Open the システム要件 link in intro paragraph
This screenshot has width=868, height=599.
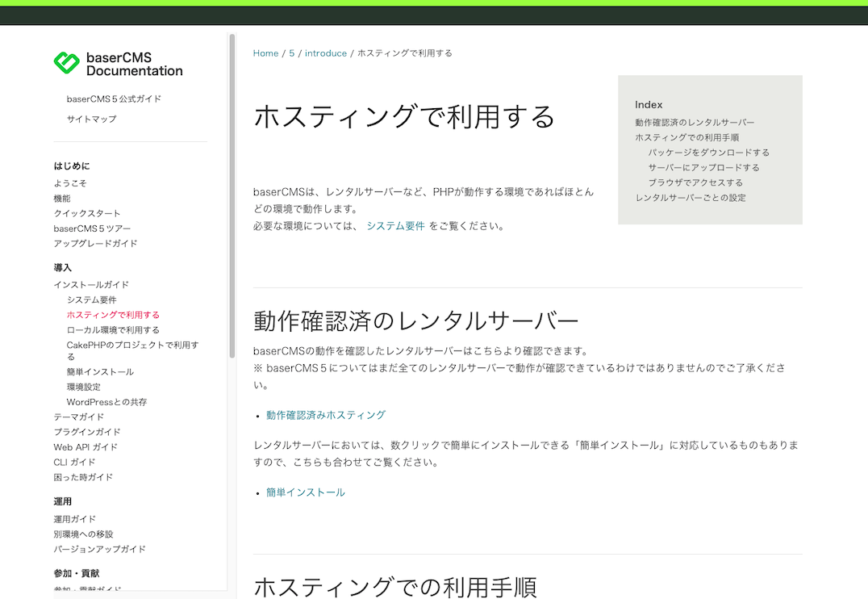point(395,226)
